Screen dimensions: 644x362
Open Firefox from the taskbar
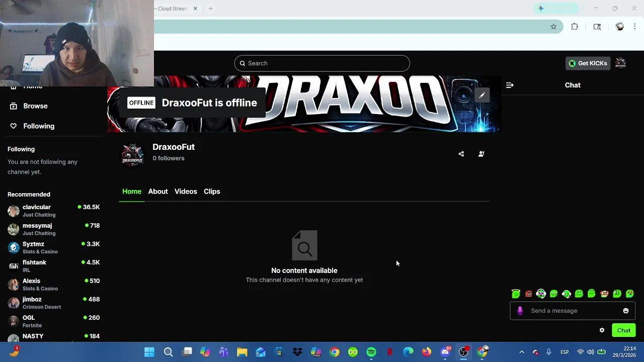[427, 352]
